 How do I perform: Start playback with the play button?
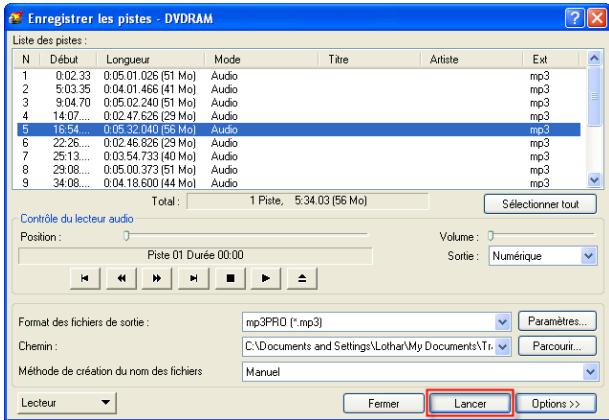point(266,278)
